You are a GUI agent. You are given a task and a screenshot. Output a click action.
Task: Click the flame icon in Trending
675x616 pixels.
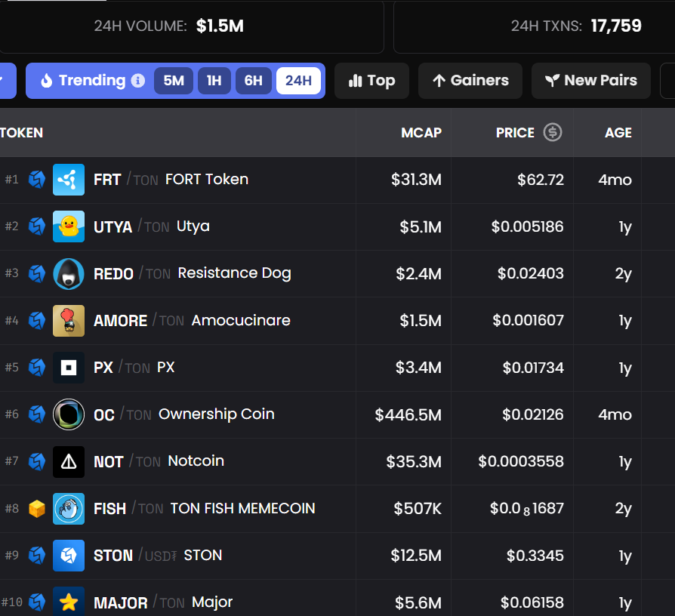coord(47,81)
